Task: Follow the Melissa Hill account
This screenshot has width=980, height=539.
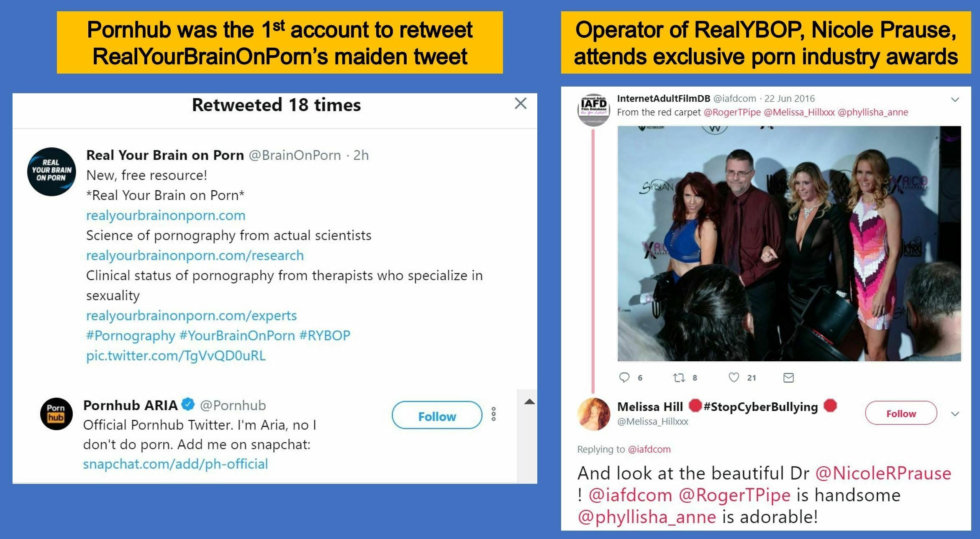Action: [901, 413]
